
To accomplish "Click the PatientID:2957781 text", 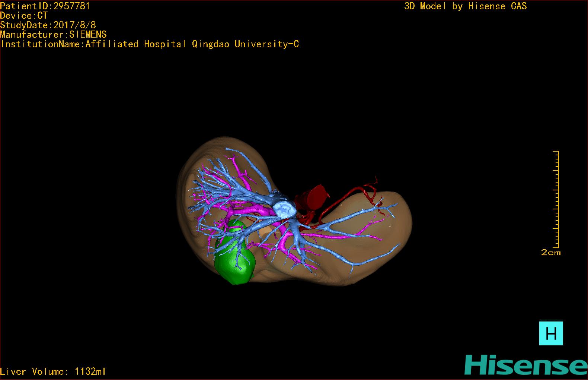I will (45, 6).
